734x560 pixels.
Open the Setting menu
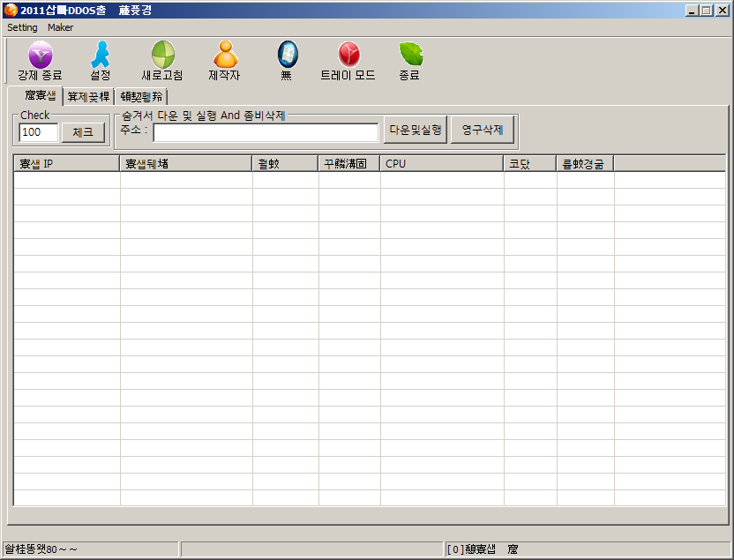tap(22, 27)
